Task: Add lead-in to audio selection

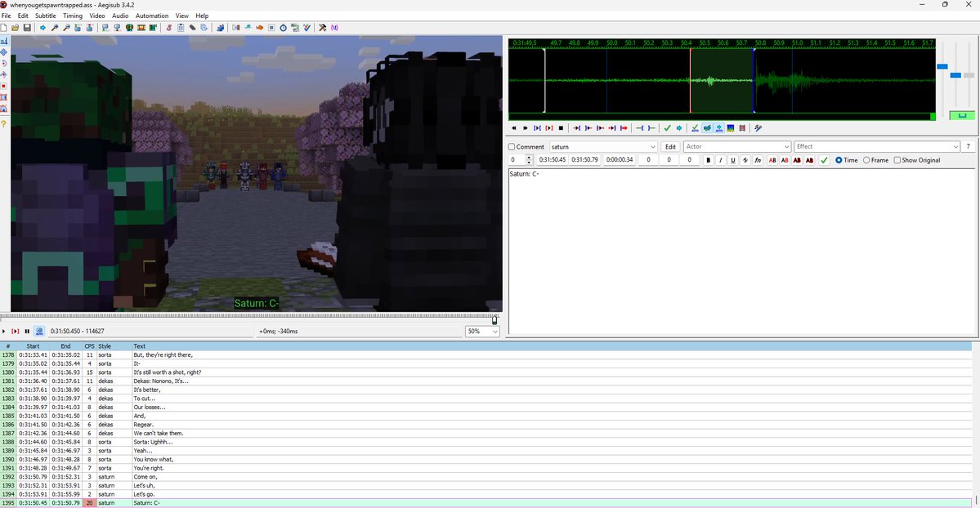Action: point(639,128)
